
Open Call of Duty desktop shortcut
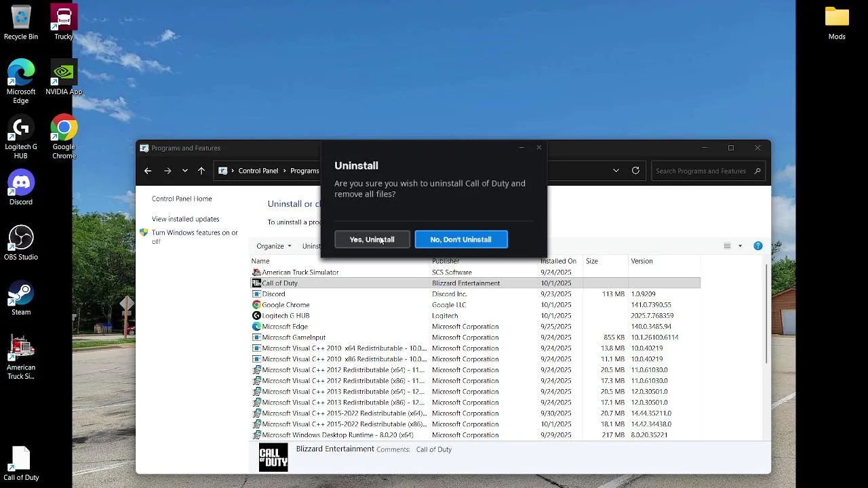click(21, 464)
